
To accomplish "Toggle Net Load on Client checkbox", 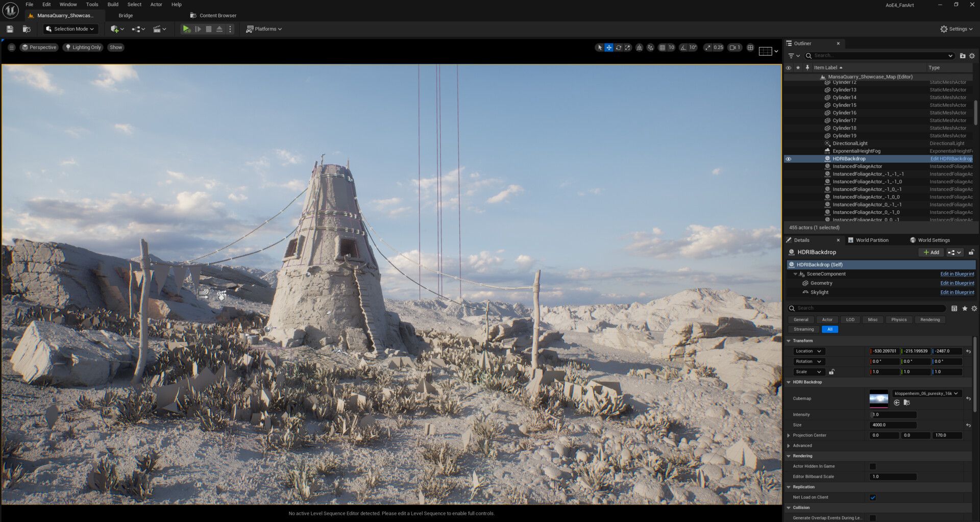I will (x=873, y=498).
